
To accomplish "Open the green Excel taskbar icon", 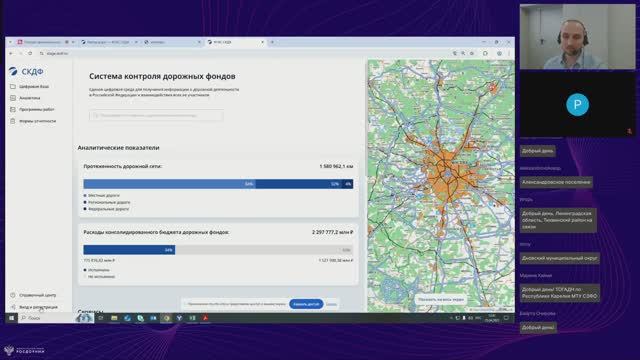I will pos(192,318).
